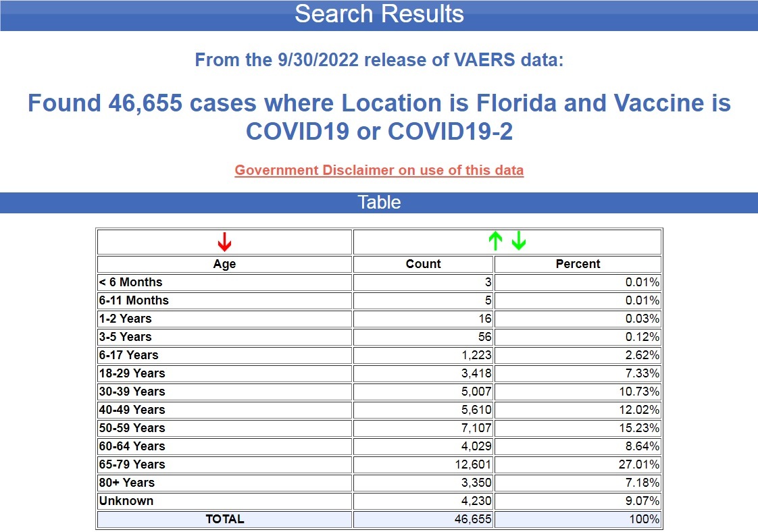The height and width of the screenshot is (532, 758).
Task: Click the '6-17 Years' row label
Action: click(x=129, y=355)
